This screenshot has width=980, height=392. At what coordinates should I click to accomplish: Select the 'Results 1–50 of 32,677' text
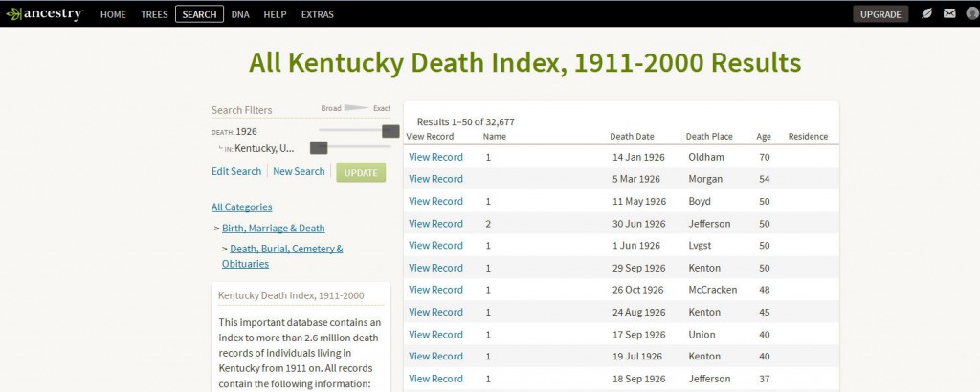pos(466,121)
